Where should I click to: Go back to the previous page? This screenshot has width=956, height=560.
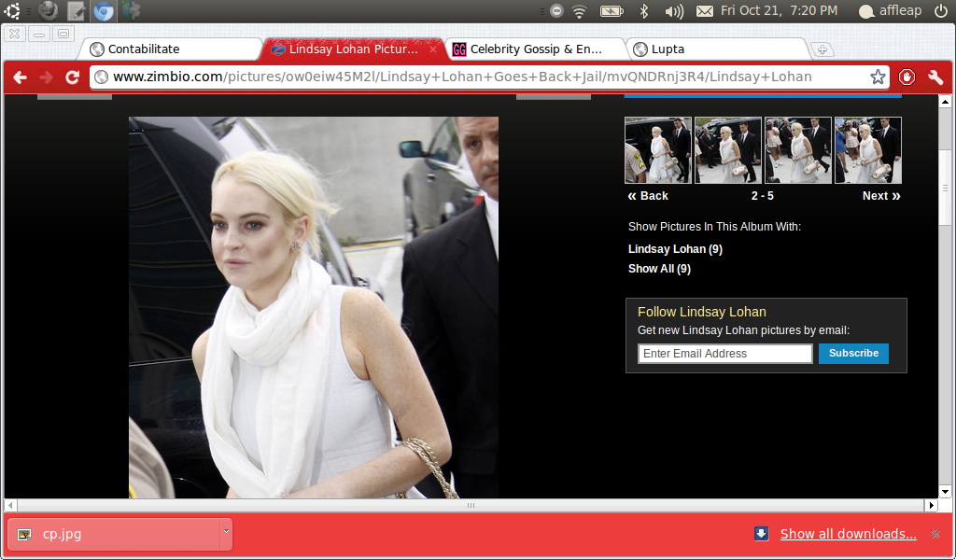[21, 77]
